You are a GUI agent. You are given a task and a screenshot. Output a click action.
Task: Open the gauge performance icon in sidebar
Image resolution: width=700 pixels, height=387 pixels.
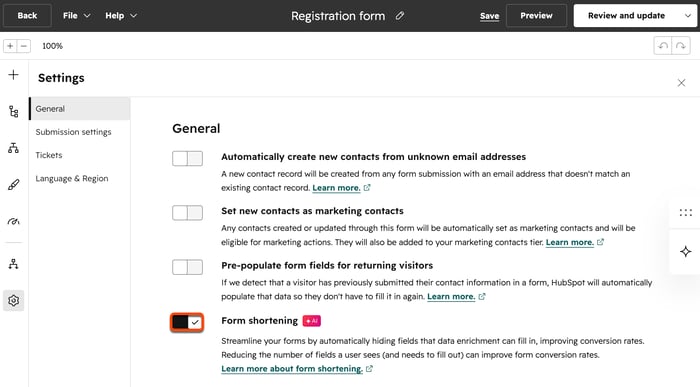tap(13, 221)
